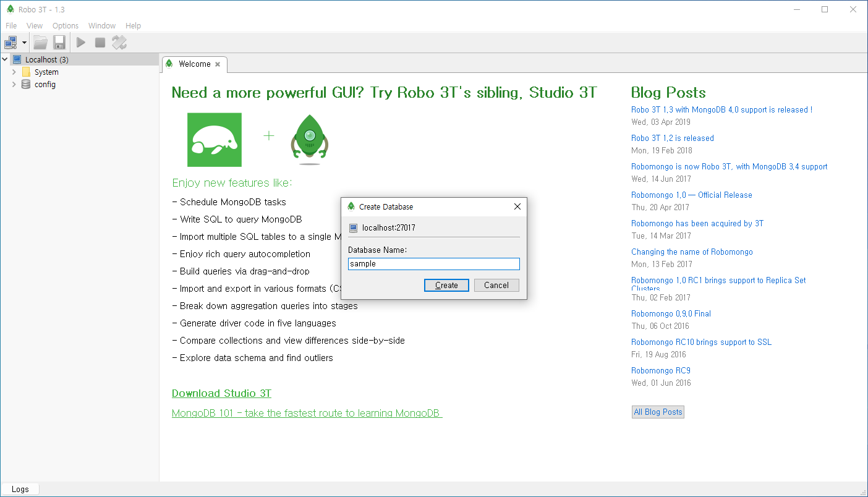
Task: Click the localhost:27017 text in dialog
Action: tap(389, 228)
